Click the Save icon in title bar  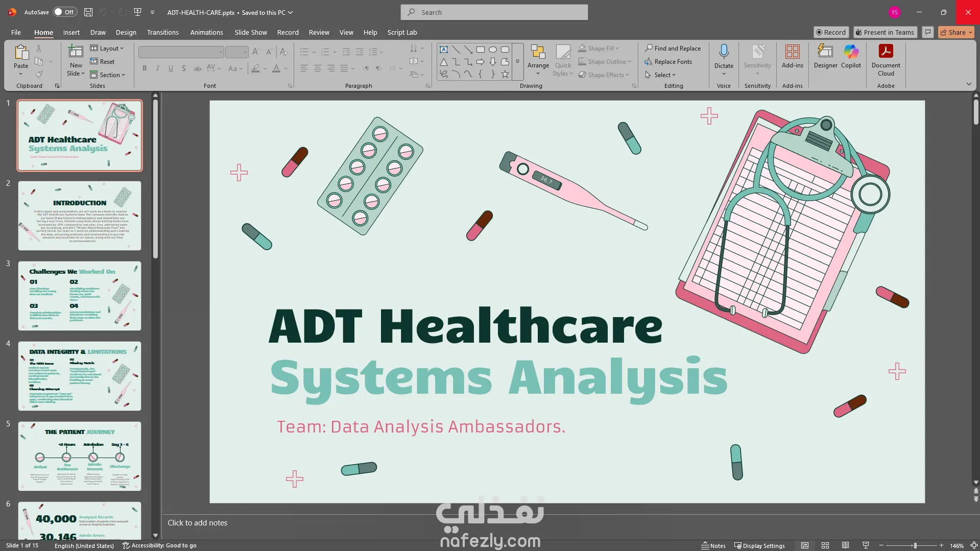(88, 12)
